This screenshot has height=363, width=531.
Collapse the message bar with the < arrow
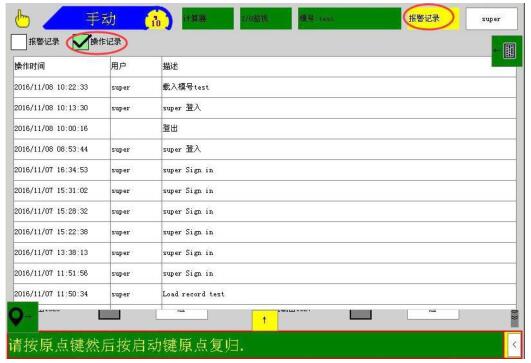click(x=514, y=345)
